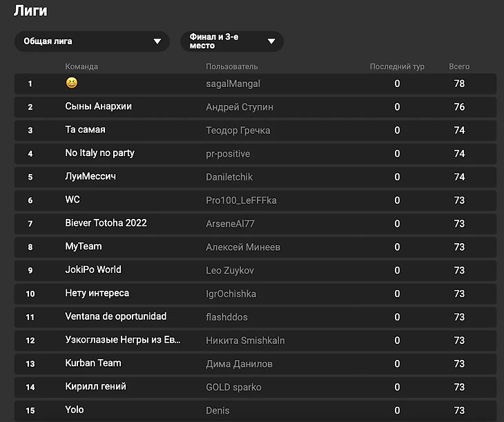This screenshot has height=422, width=504.
Task: Open user sagalMangal profile
Action: tap(233, 84)
